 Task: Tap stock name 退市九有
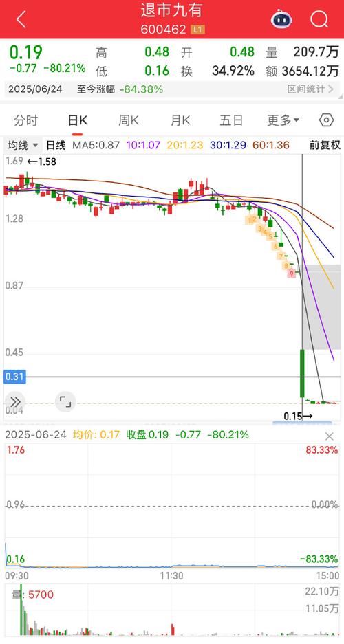(172, 10)
